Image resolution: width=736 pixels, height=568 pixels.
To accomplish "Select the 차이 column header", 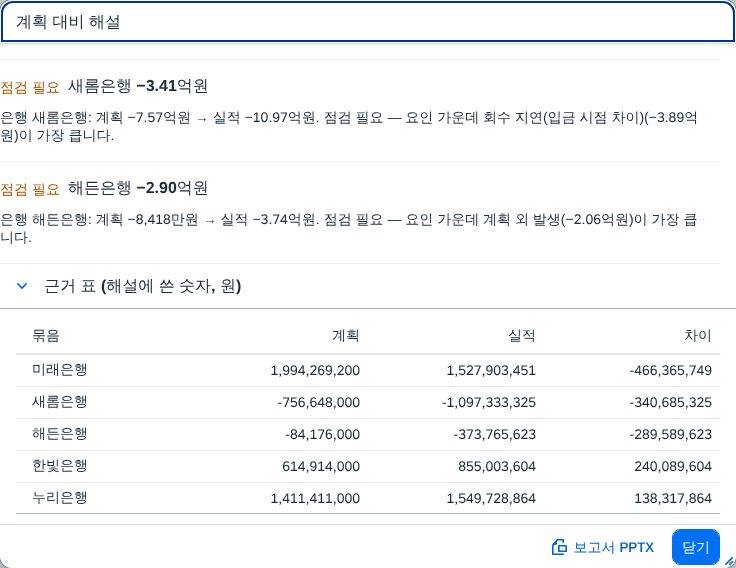I will coord(698,336).
